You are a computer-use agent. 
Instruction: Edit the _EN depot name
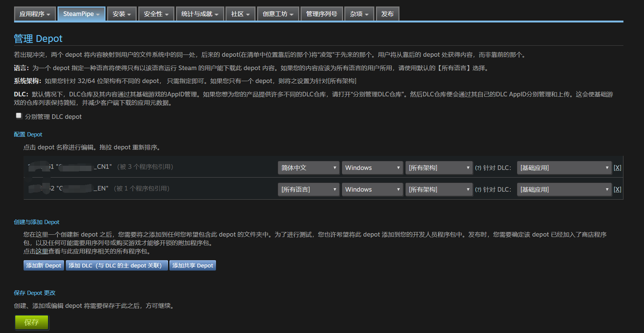point(69,189)
